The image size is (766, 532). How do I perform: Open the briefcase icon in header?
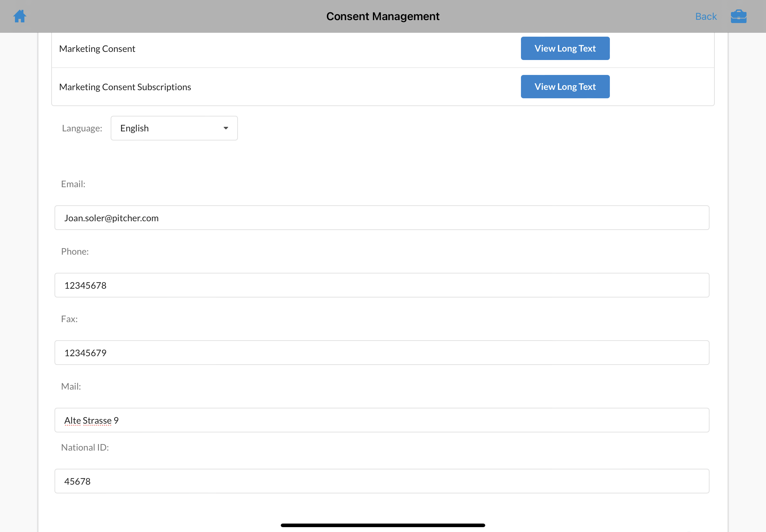coord(738,16)
